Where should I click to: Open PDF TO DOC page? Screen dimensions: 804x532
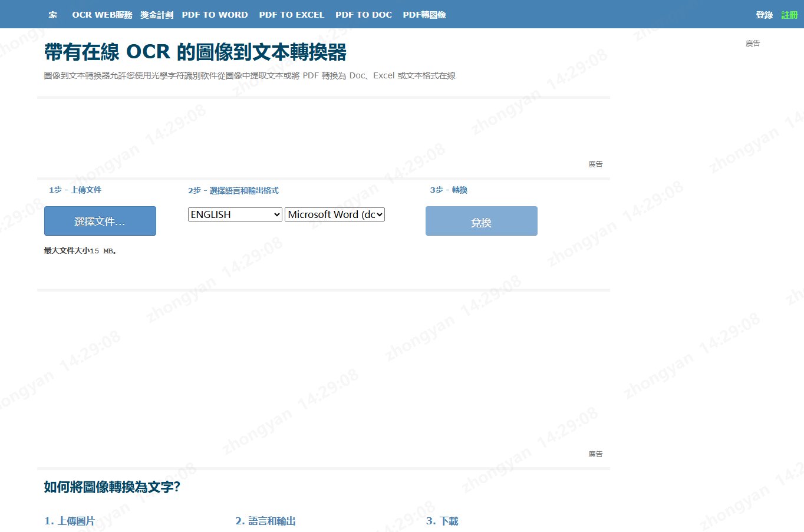coord(363,15)
